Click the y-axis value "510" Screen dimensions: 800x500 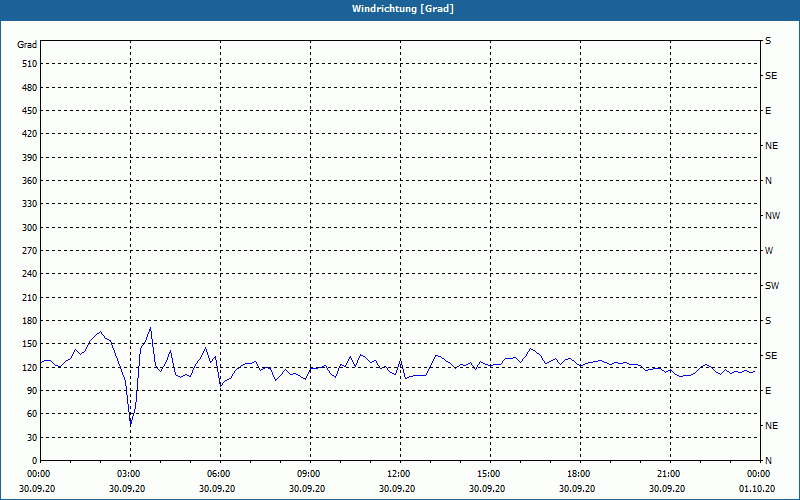30,64
